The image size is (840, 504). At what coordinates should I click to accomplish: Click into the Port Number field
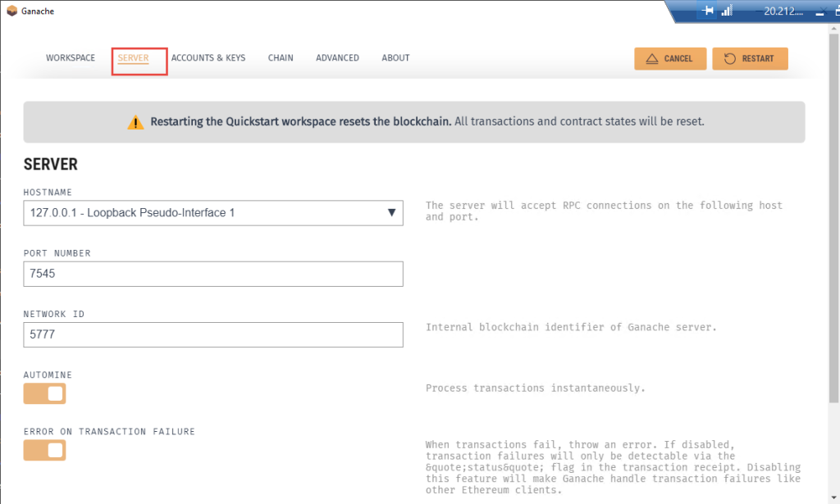pyautogui.click(x=213, y=275)
